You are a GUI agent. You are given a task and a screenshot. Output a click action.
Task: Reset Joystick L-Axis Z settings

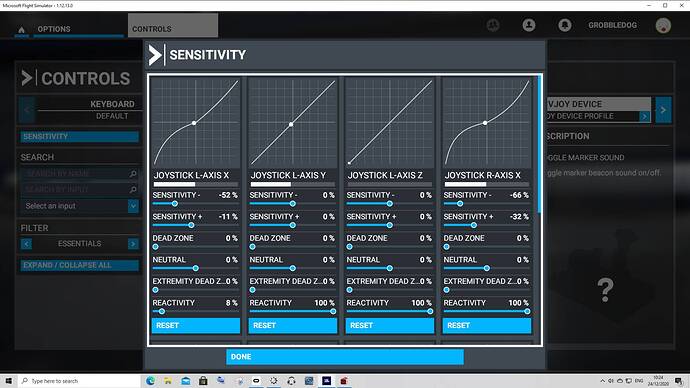(x=390, y=326)
